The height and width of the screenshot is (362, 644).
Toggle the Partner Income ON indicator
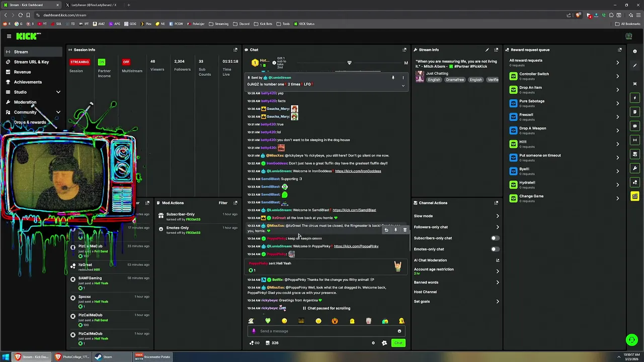click(x=102, y=62)
